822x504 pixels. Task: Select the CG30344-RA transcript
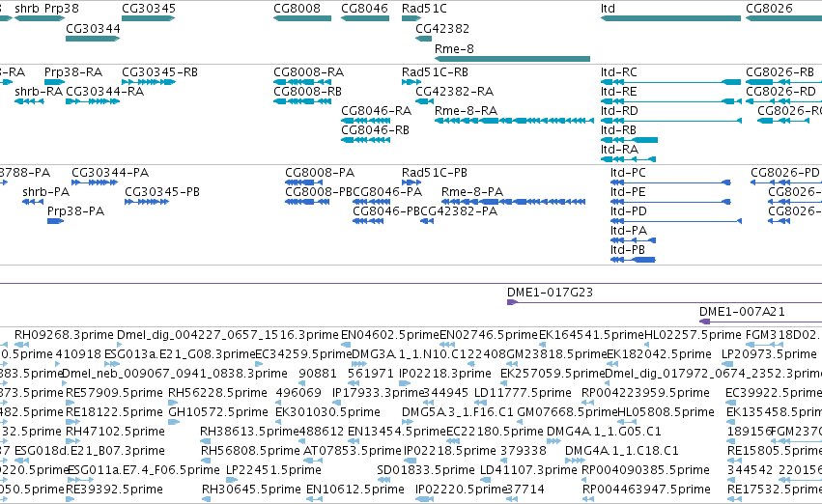(x=93, y=101)
